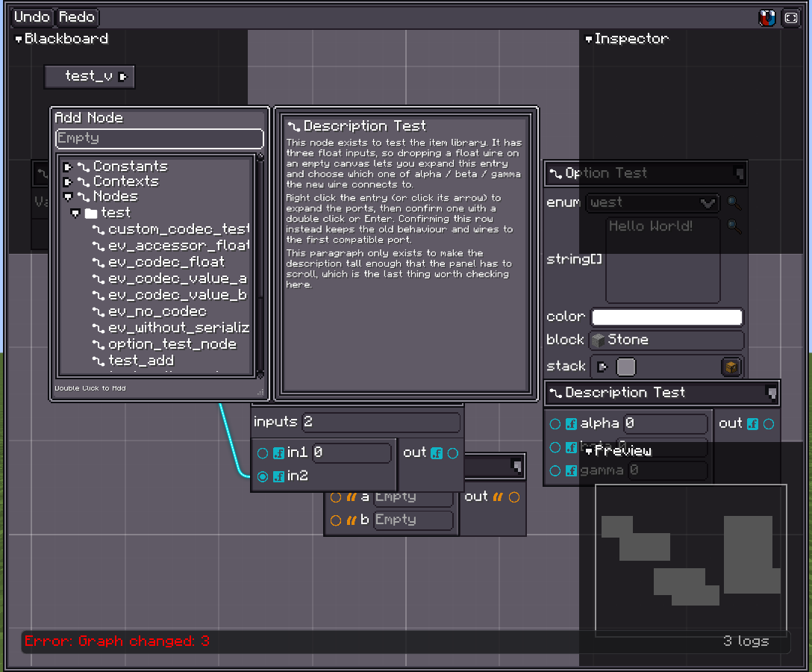This screenshot has width=812, height=672.
Task: Click the float icon beside in2
Action: [278, 476]
